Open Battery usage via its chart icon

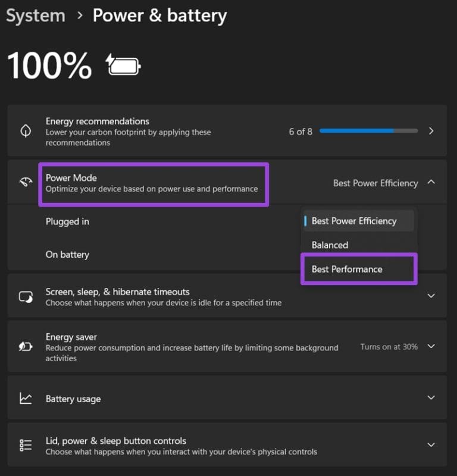pyautogui.click(x=25, y=399)
